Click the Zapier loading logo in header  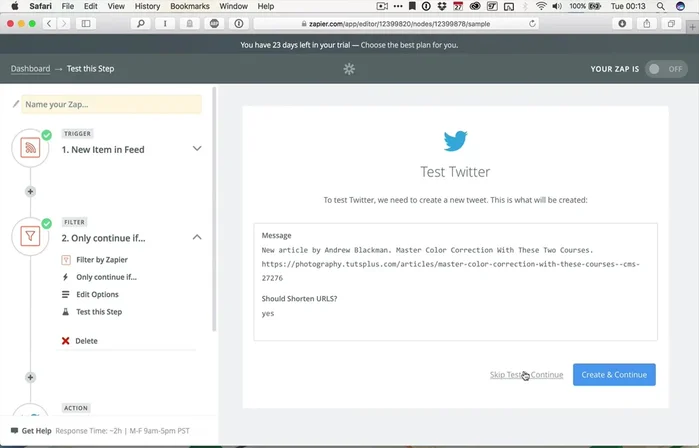349,69
